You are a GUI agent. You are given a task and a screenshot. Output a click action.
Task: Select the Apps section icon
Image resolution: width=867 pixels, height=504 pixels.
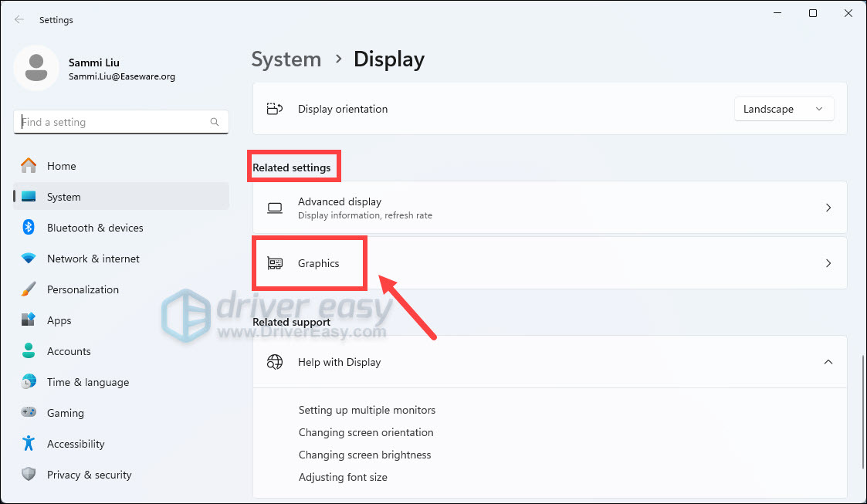29,320
